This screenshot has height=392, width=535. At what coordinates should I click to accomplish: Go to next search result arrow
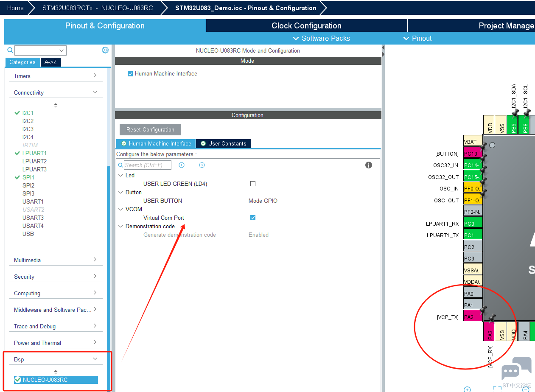point(202,165)
